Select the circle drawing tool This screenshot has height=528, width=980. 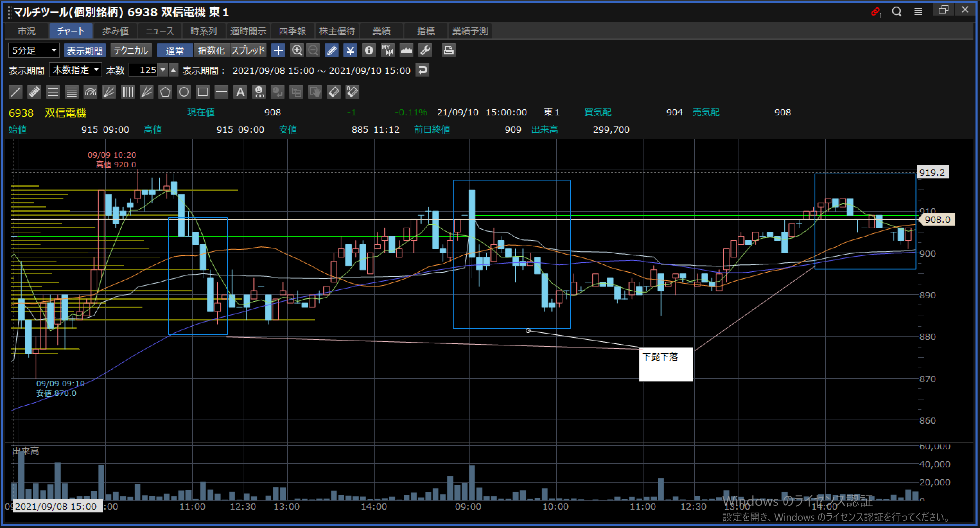184,92
